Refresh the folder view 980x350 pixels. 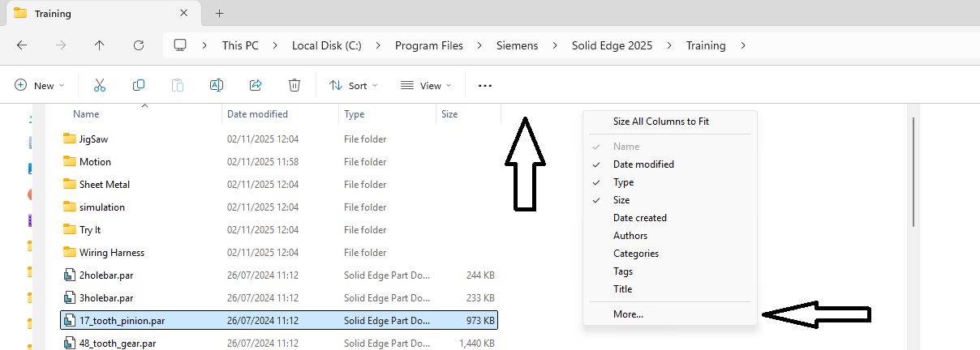[139, 45]
